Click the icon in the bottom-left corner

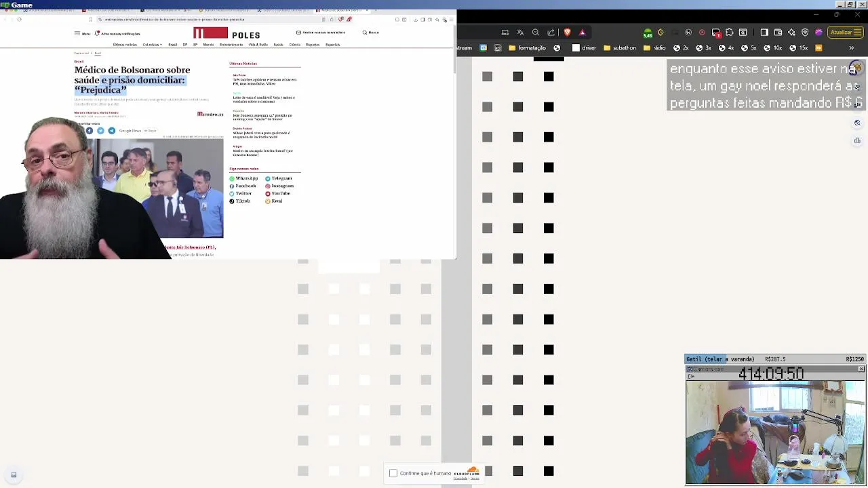point(14,475)
